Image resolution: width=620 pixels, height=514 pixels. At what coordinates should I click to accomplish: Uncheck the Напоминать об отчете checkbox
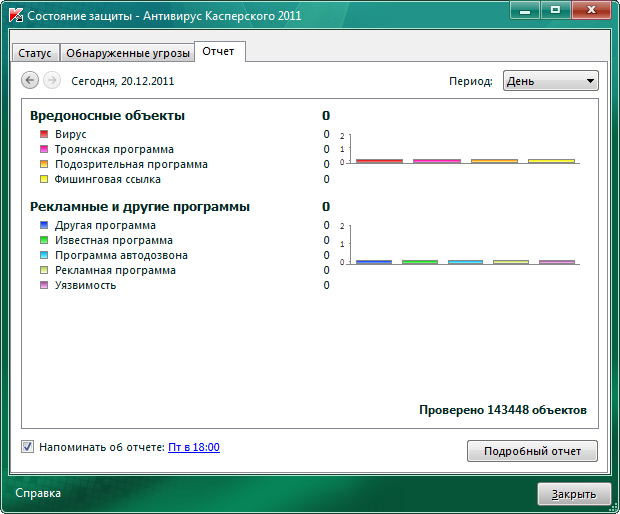[27, 447]
